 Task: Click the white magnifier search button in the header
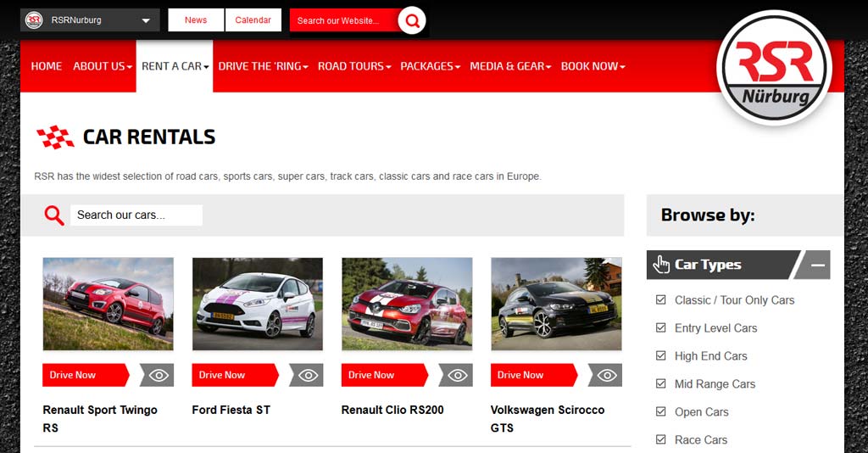point(412,20)
